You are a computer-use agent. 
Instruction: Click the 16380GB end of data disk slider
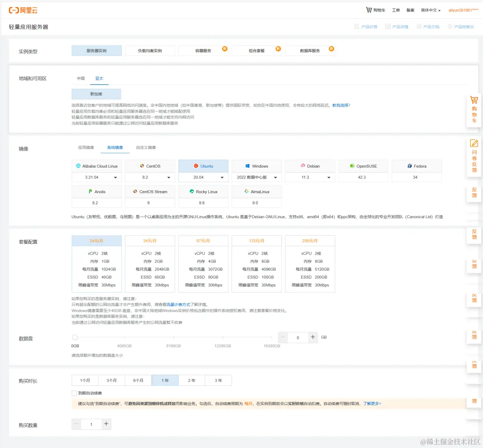[x=271, y=337]
